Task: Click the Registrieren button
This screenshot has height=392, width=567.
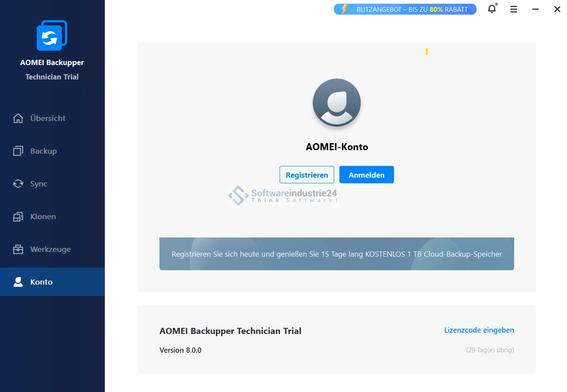Action: click(x=307, y=175)
